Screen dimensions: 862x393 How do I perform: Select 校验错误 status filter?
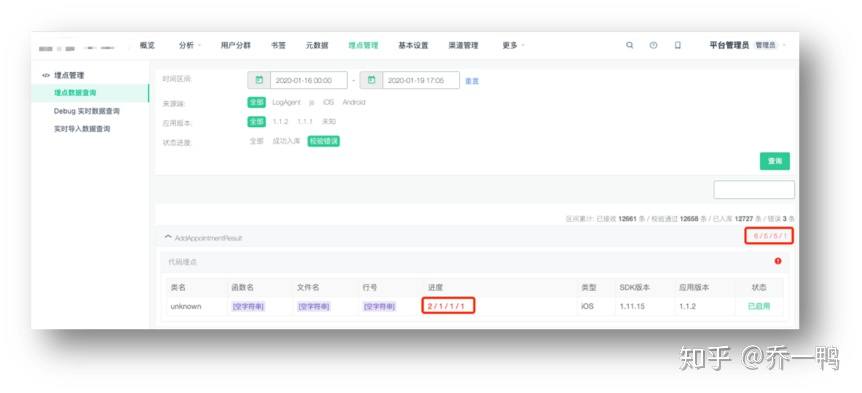[x=323, y=141]
